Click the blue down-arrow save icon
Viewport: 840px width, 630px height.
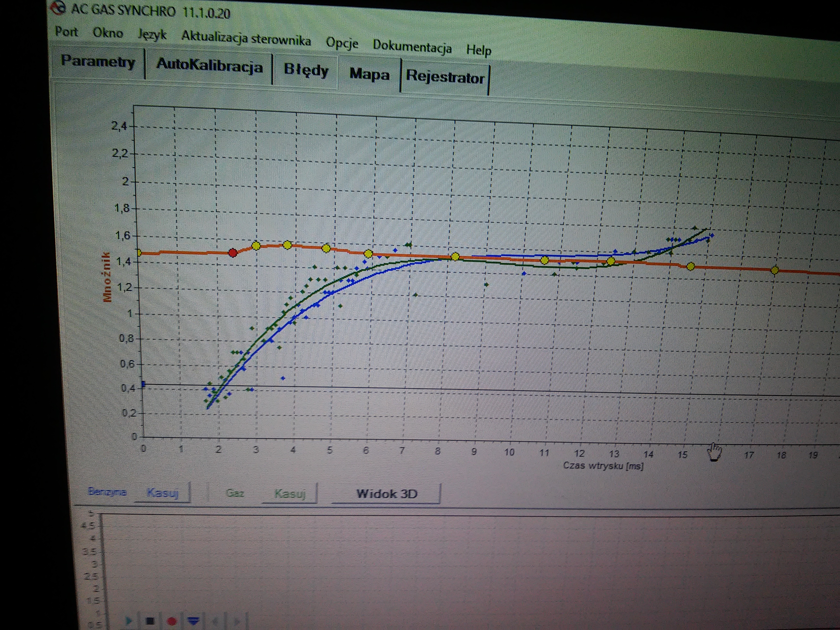point(194,621)
